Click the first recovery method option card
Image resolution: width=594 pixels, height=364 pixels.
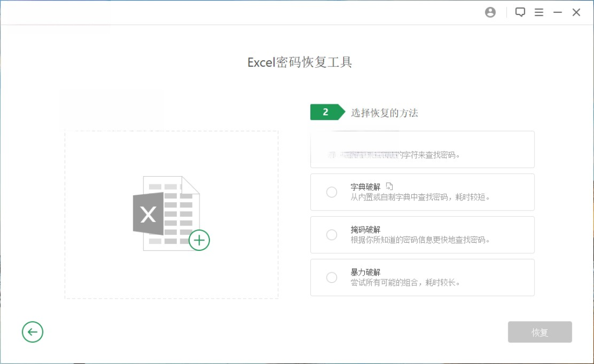coord(422,150)
